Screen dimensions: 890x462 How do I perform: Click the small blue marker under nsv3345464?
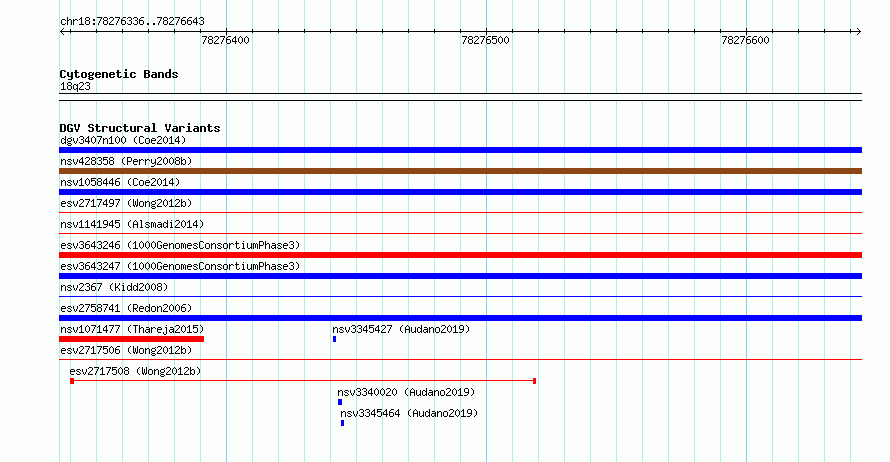click(342, 423)
